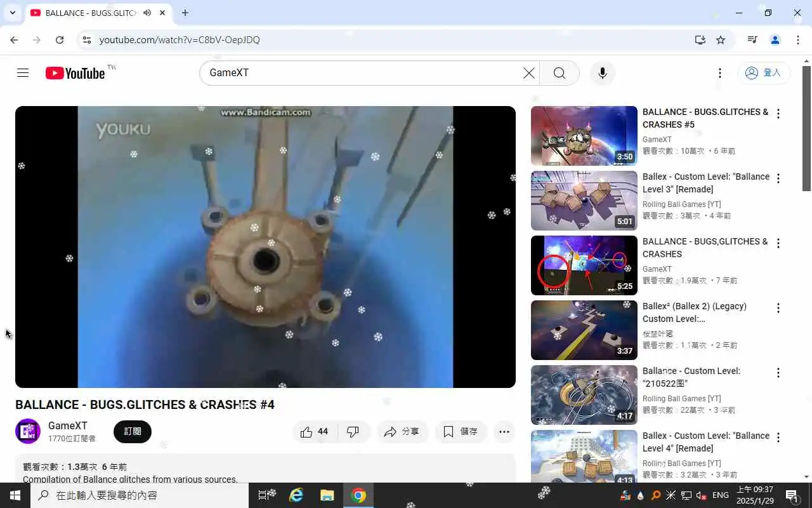Image resolution: width=812 pixels, height=508 pixels.
Task: Click the video player area
Action: click(x=265, y=247)
